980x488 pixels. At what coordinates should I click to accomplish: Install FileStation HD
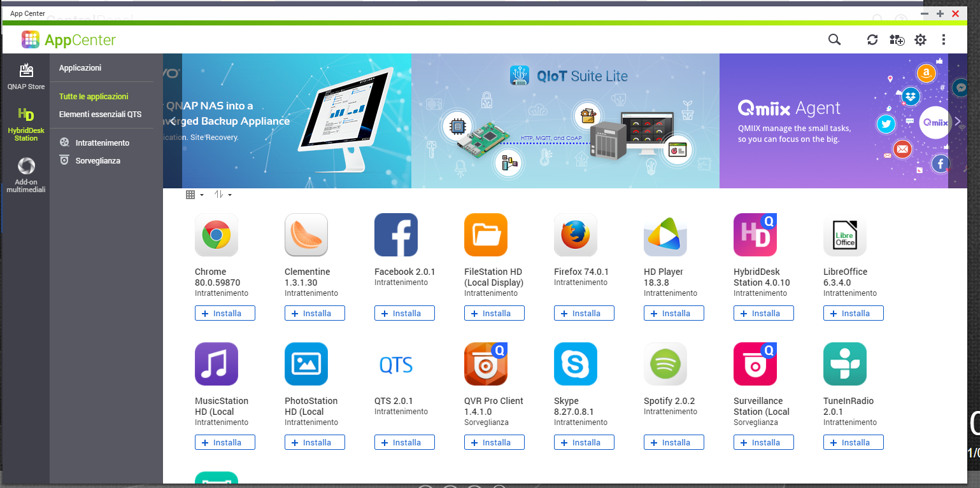pyautogui.click(x=494, y=313)
